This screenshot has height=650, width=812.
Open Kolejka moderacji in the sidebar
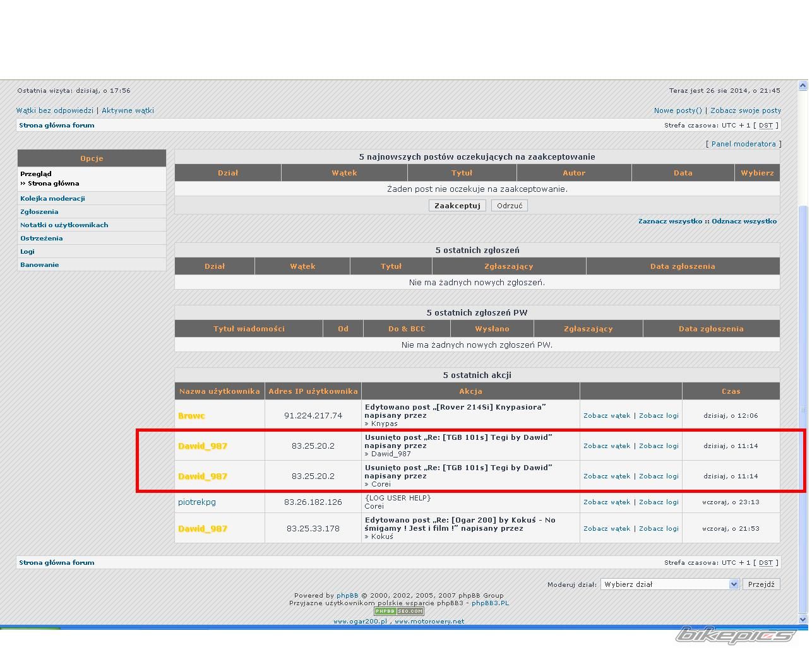[x=52, y=198]
